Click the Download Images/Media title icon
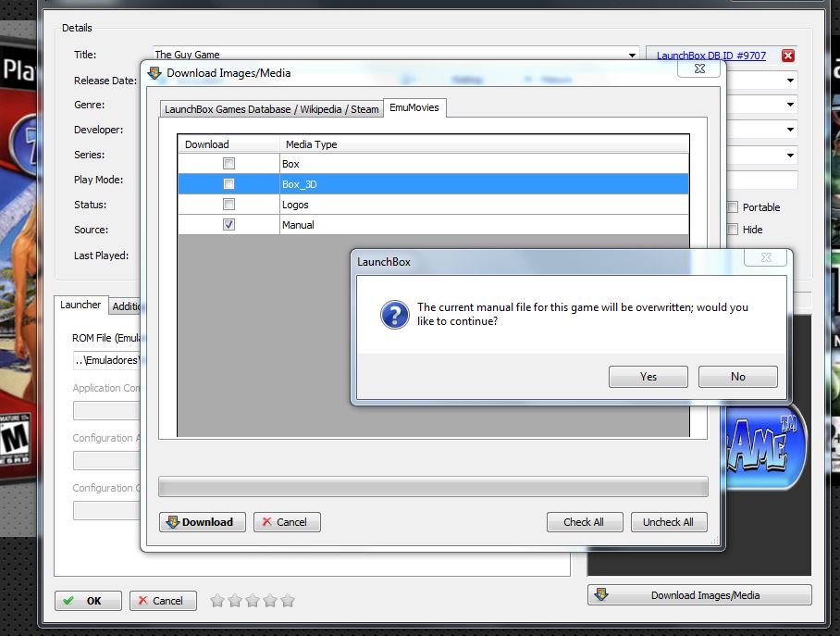 (x=154, y=73)
